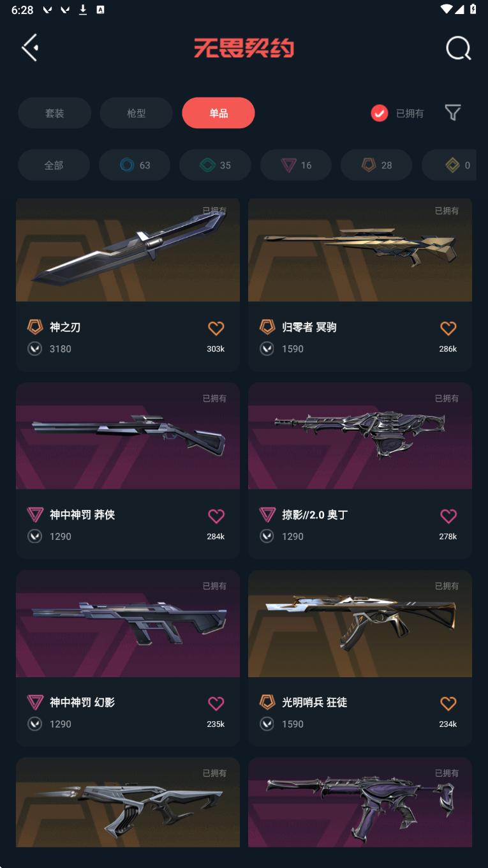Select the 全部 rarity filter

[x=54, y=165]
